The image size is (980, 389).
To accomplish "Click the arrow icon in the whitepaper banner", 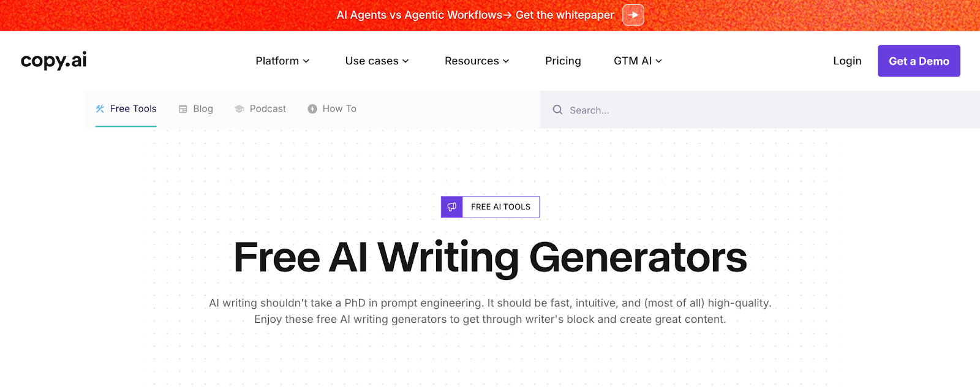I will 633,15.
